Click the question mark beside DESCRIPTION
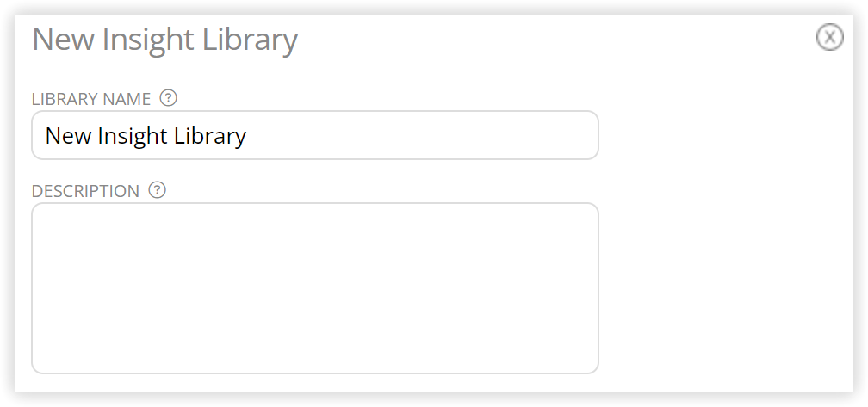The image size is (868, 407). 158,189
